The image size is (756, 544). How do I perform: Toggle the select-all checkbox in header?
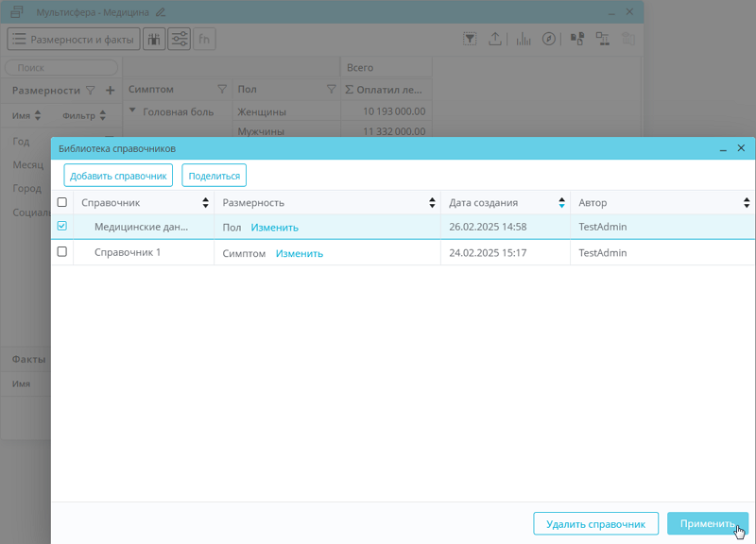[x=62, y=203]
